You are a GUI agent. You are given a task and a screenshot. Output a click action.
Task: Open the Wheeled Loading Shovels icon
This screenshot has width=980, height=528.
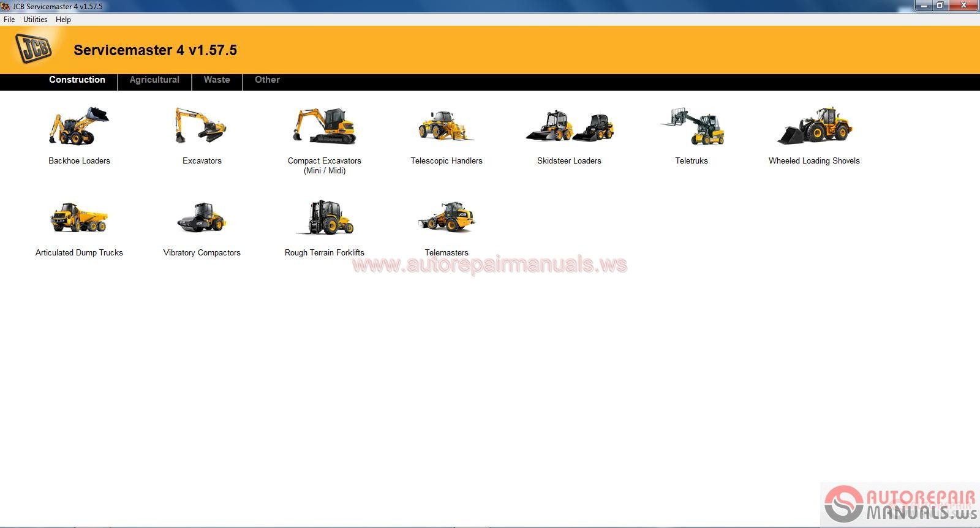[815, 126]
